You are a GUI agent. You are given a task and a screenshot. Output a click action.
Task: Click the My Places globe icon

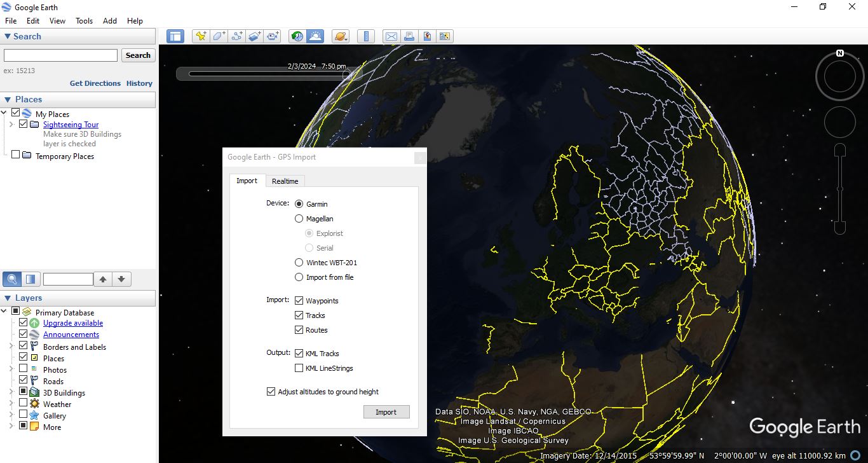tap(27, 113)
